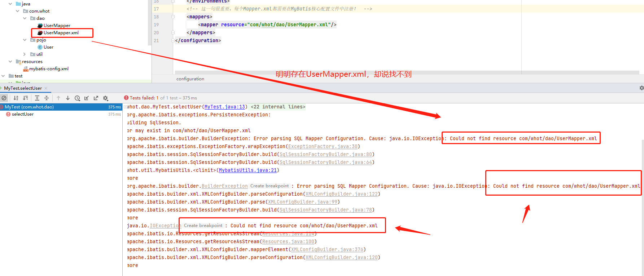Select the selectUser failed test

point(22,114)
